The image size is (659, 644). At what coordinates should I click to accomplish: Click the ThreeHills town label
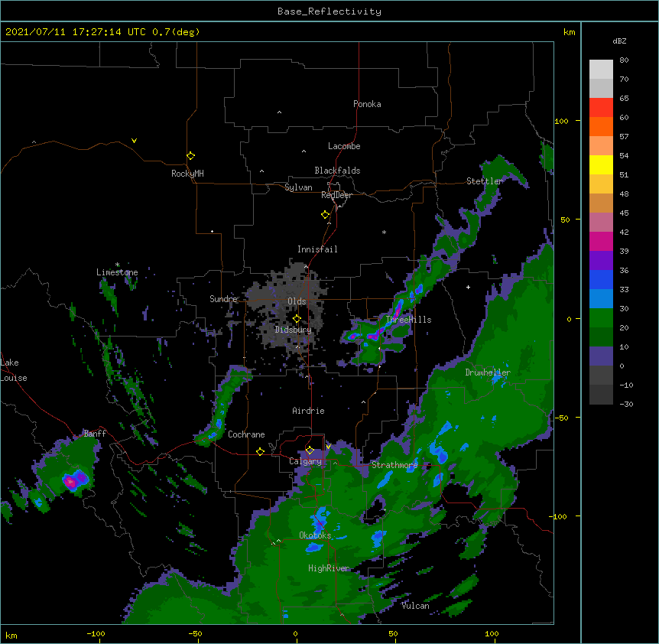tap(408, 320)
